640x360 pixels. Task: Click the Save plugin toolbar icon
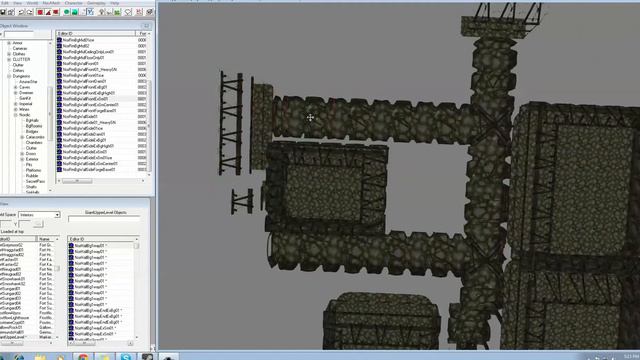tap(3, 12)
